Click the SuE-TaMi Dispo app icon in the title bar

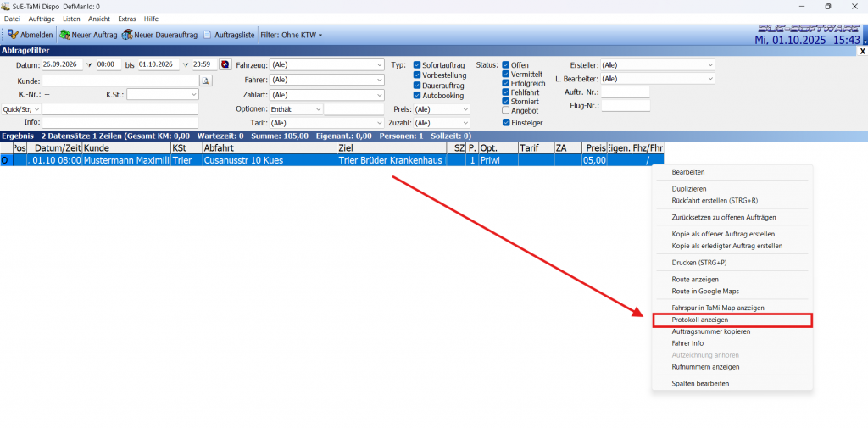7,6
